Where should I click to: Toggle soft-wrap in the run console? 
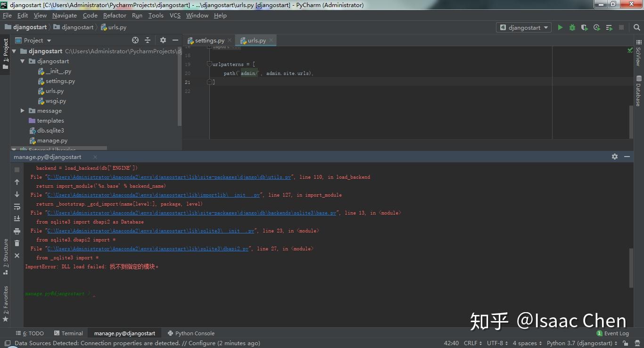pyautogui.click(x=17, y=206)
